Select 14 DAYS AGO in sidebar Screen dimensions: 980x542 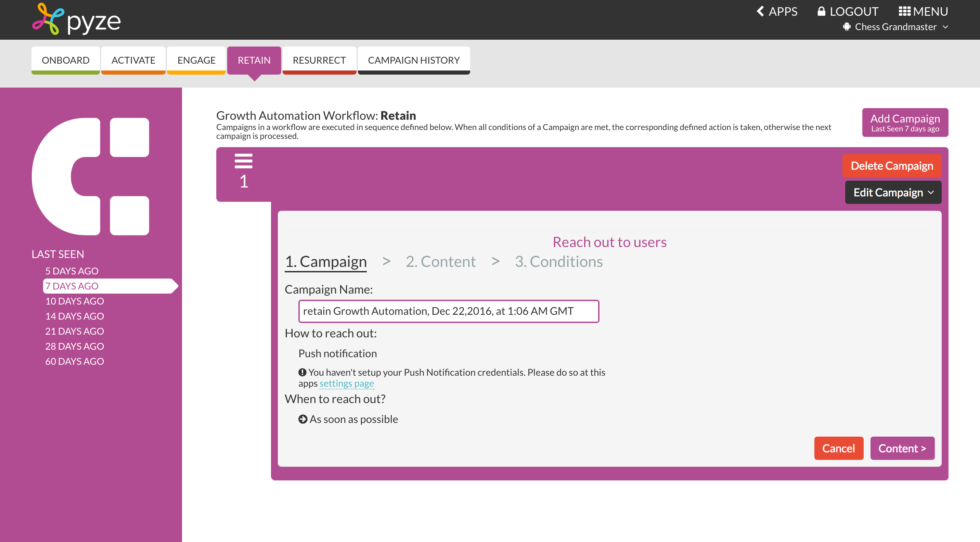point(75,316)
